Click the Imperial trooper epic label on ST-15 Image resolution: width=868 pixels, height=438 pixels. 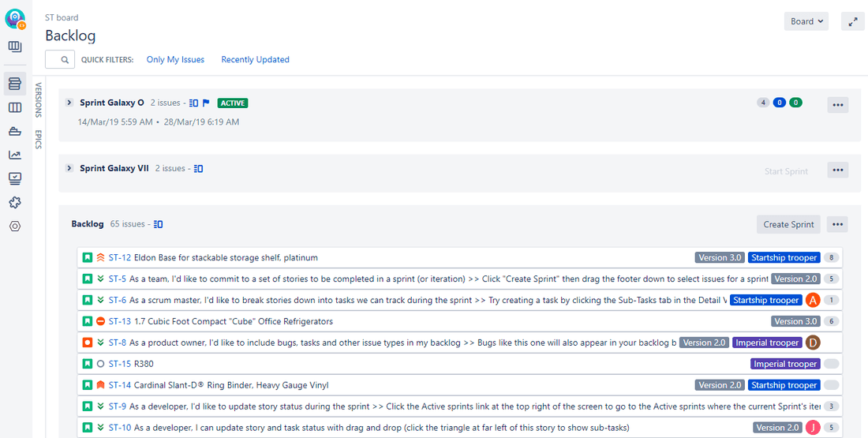click(x=784, y=364)
